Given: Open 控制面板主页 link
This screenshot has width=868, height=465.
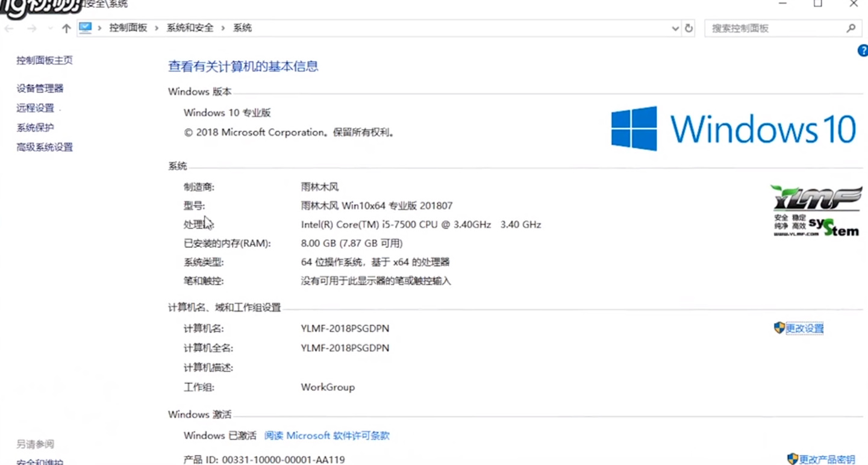Looking at the screenshot, I should pyautogui.click(x=45, y=60).
